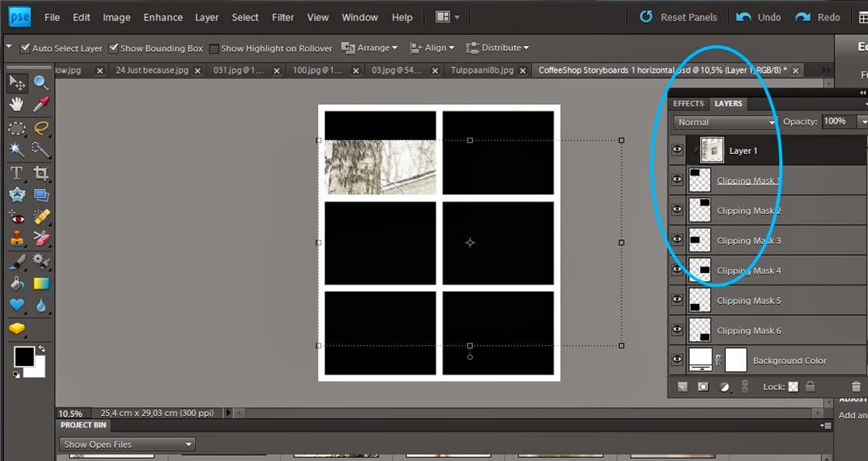The image size is (868, 461).
Task: Open the Show Open Files dropdown
Action: click(126, 444)
